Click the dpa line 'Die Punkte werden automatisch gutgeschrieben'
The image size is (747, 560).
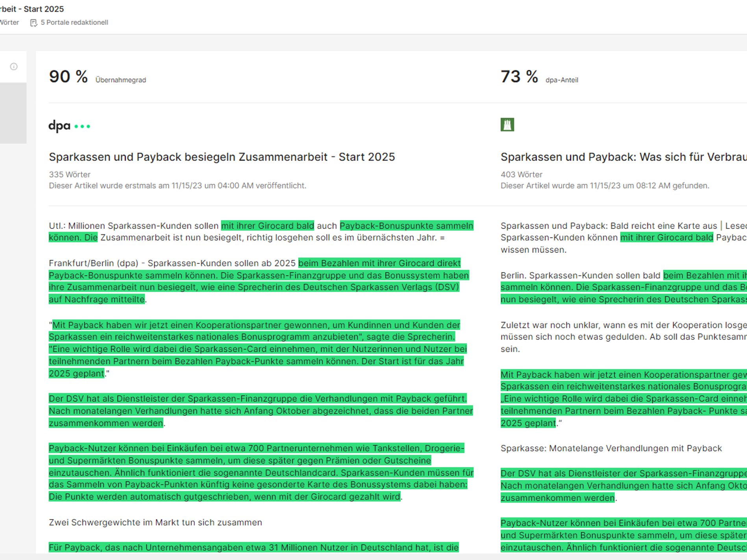225,497
